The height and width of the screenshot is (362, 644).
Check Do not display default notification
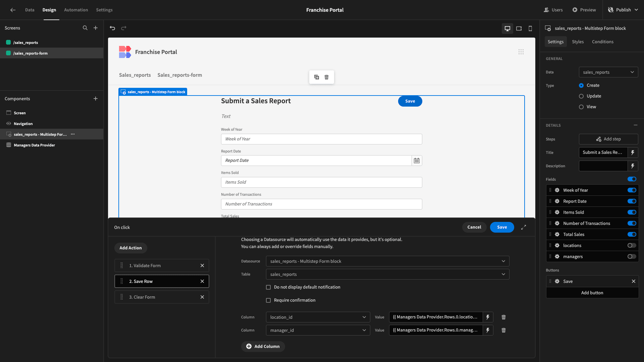[x=268, y=287]
